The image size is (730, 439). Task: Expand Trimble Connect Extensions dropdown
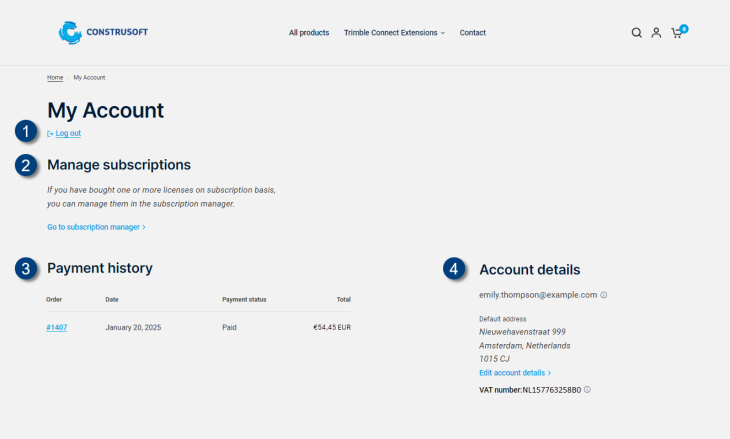pyautogui.click(x=394, y=33)
